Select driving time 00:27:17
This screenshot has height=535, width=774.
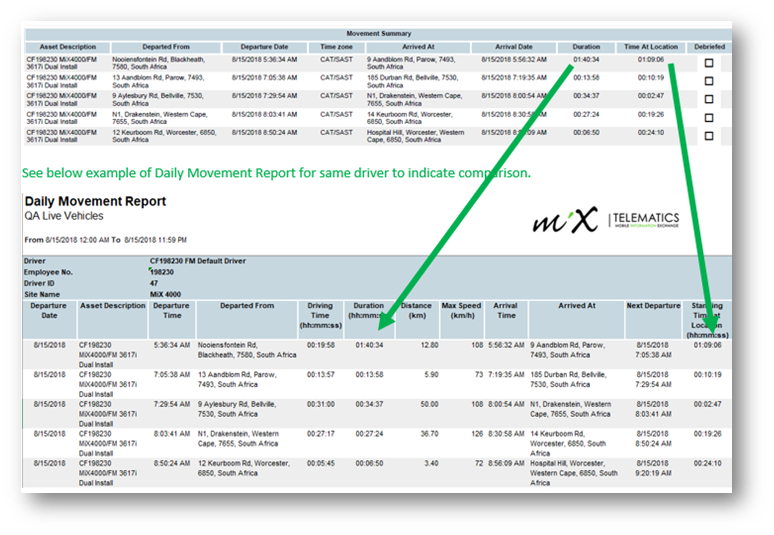pos(321,434)
